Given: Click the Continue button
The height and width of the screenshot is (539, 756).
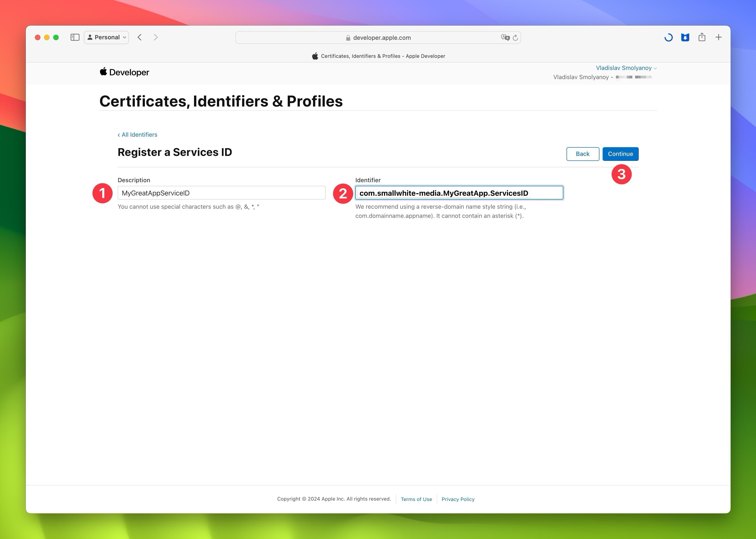Looking at the screenshot, I should (x=621, y=154).
